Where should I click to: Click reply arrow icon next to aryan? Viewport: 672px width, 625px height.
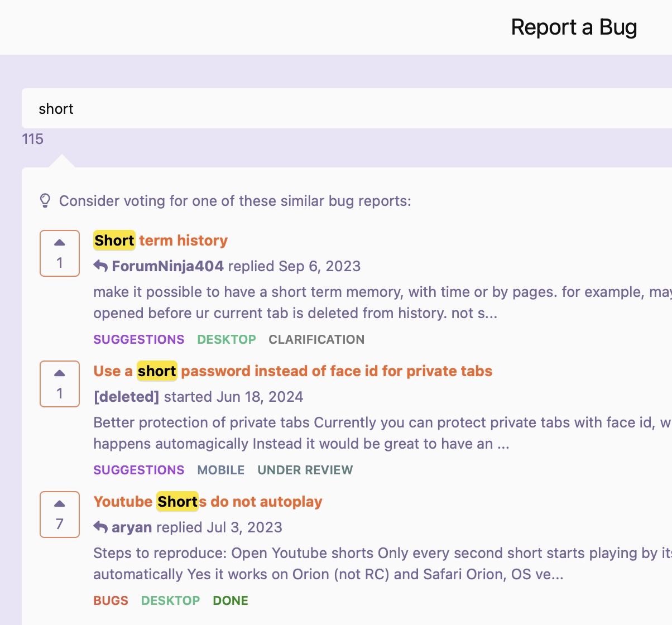(100, 527)
